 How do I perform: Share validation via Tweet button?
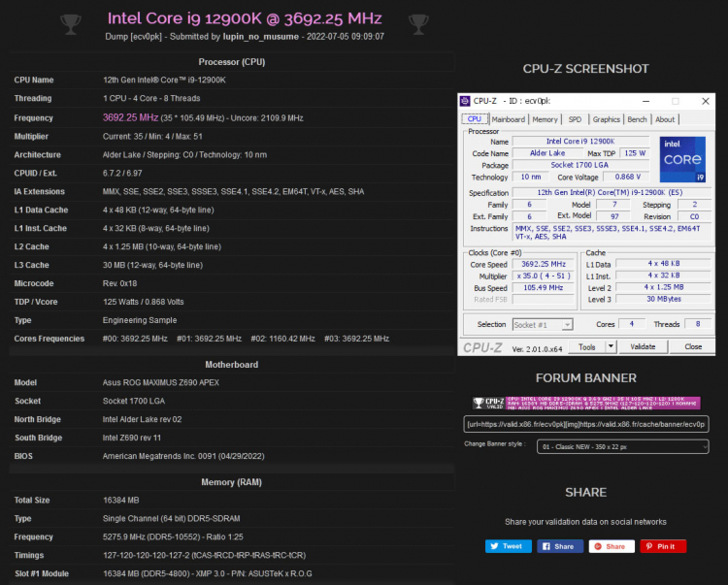[506, 546]
